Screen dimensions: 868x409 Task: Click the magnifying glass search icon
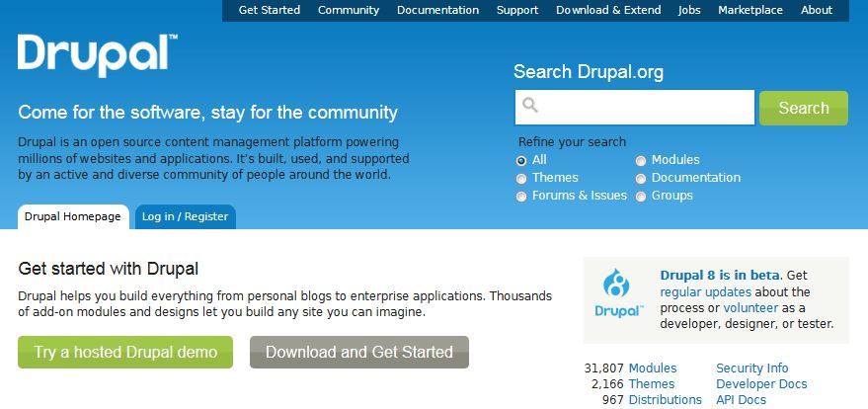click(x=530, y=106)
